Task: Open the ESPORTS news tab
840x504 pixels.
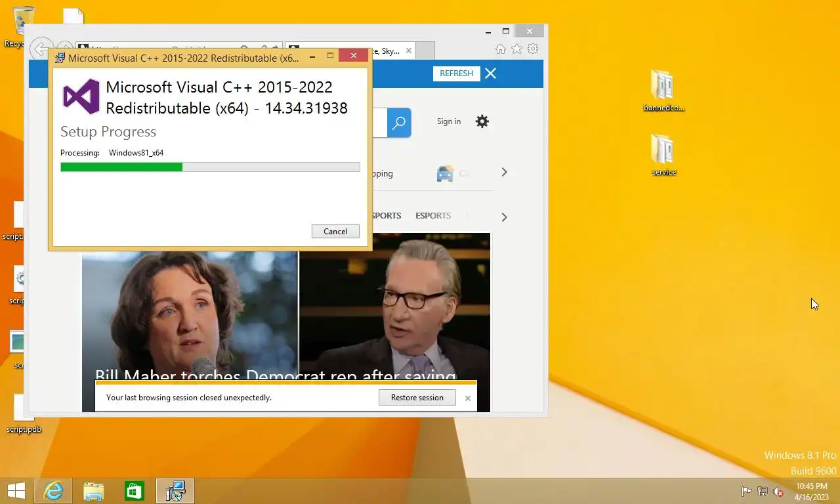Action: [433, 215]
